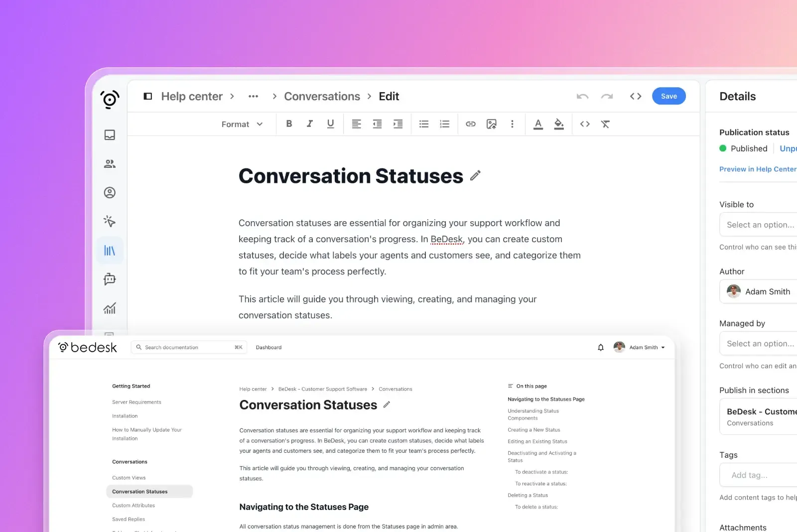This screenshot has height=532, width=797.
Task: Open the inbox icon in sidebar
Action: (110, 135)
